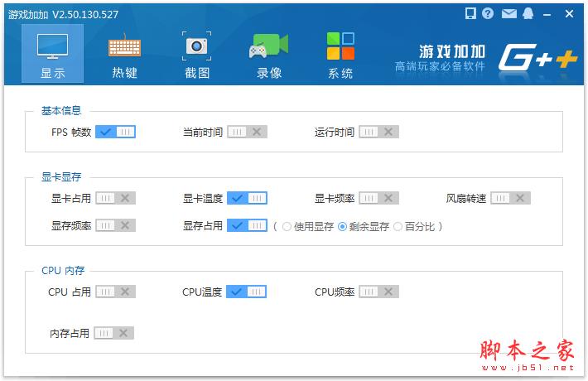Go to the 录像 recording tab
Viewport: 588px width, 381px height.
(x=269, y=56)
